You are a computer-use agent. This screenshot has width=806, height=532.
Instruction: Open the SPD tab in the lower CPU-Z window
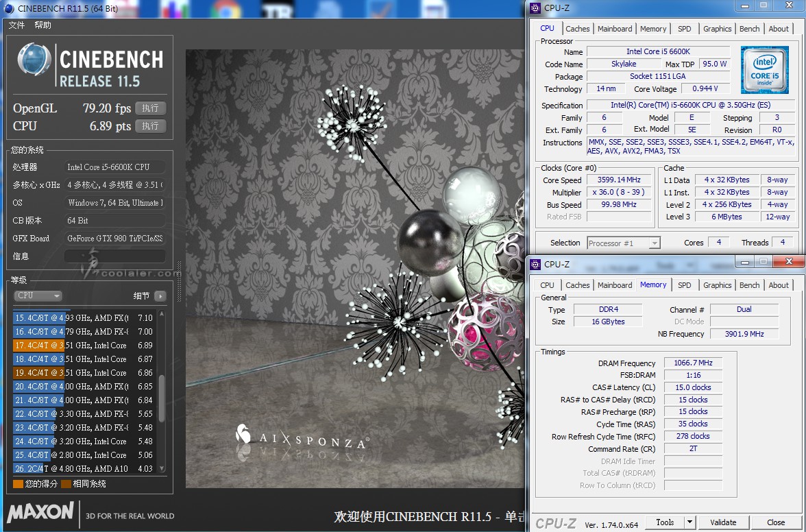point(685,285)
